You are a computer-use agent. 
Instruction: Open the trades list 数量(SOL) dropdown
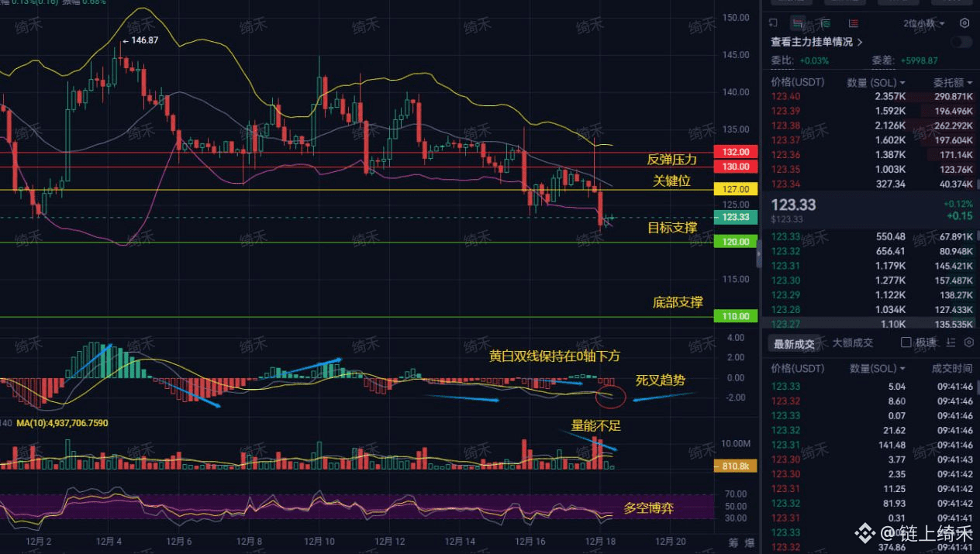[x=878, y=368]
